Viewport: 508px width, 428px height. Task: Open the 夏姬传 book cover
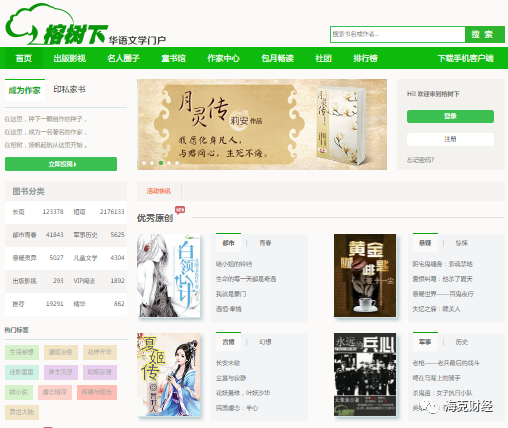pos(169,374)
